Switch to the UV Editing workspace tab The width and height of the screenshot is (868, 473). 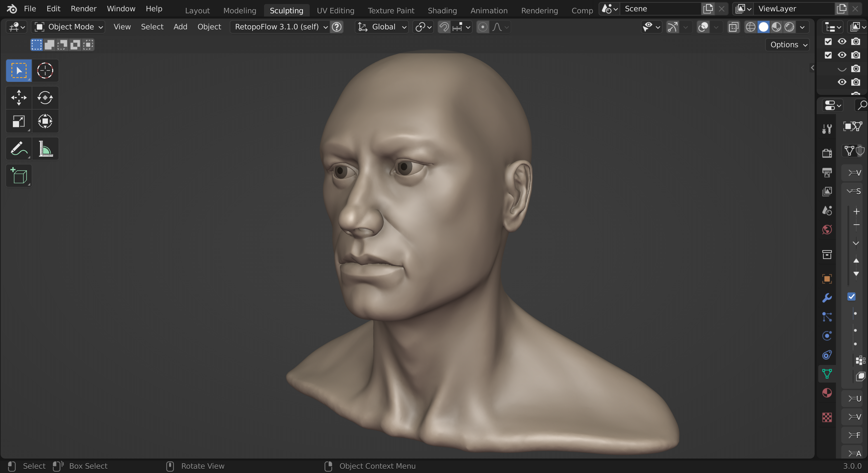(x=335, y=10)
